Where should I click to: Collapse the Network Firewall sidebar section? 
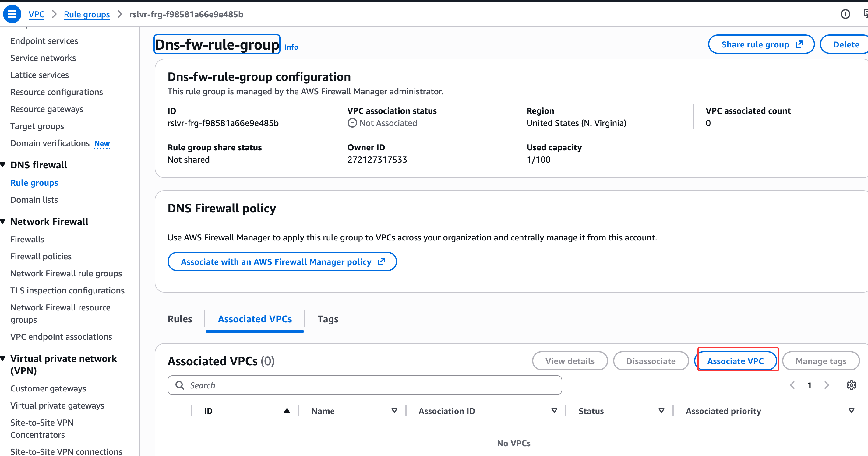(x=3, y=221)
